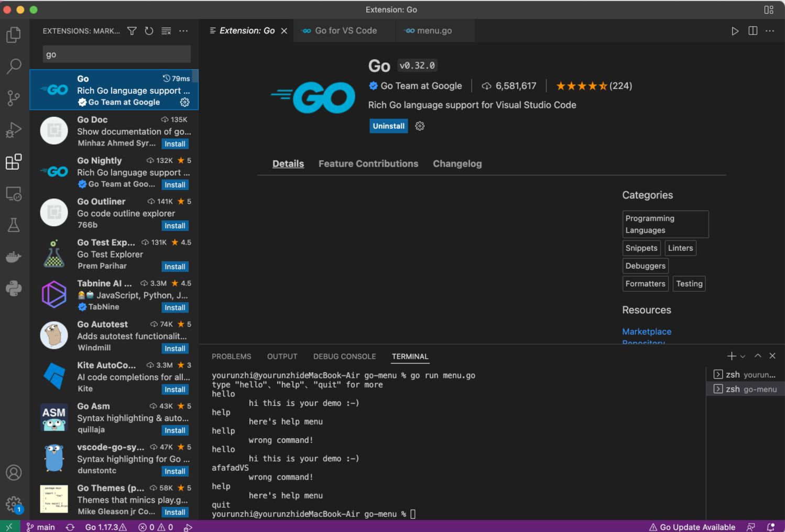Open the Docker view in activity bar
This screenshot has height=532, width=785.
coord(14,257)
